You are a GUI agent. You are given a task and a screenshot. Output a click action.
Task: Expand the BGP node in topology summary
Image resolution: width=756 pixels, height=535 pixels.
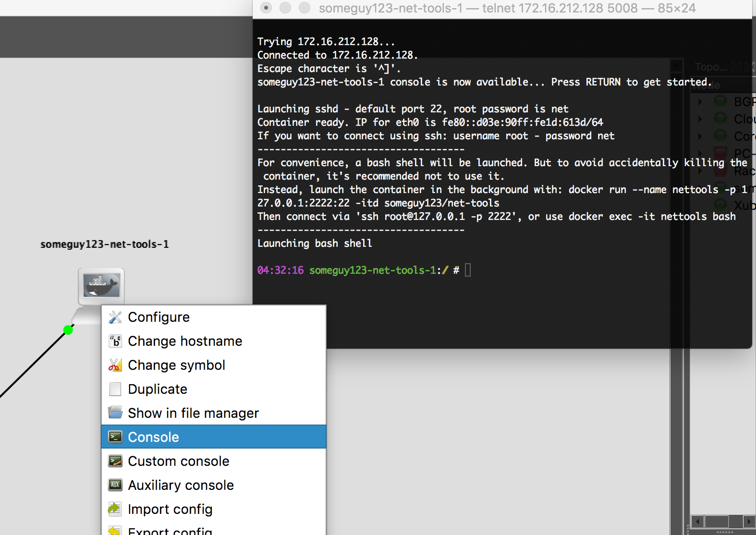[700, 101]
